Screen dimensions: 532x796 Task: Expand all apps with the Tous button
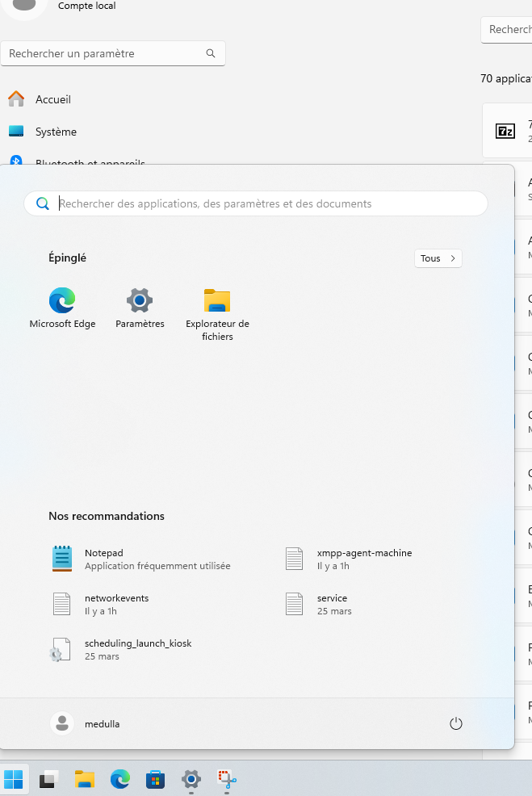click(438, 258)
